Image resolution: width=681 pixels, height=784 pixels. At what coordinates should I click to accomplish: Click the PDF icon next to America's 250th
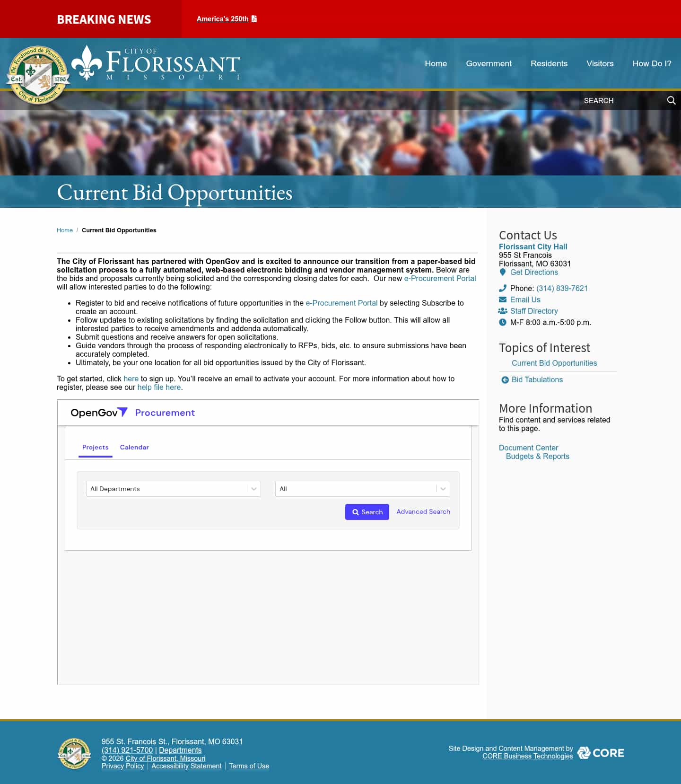click(x=254, y=19)
